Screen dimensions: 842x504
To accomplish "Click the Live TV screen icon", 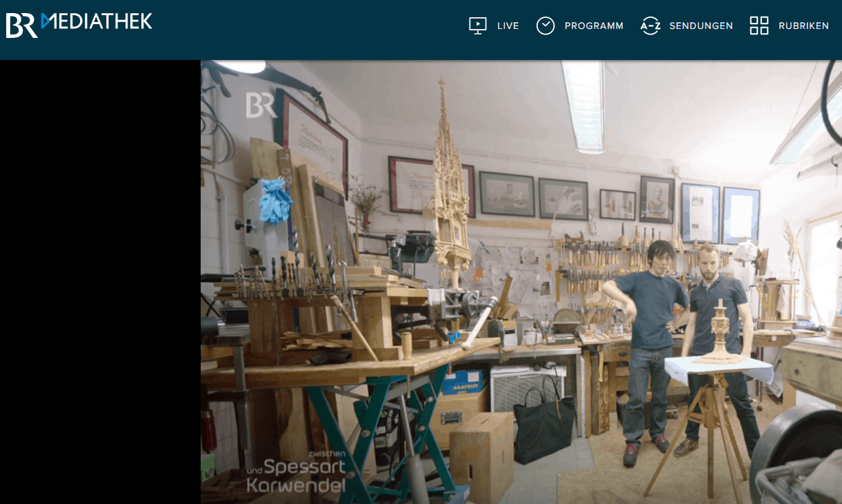I will coord(477,26).
